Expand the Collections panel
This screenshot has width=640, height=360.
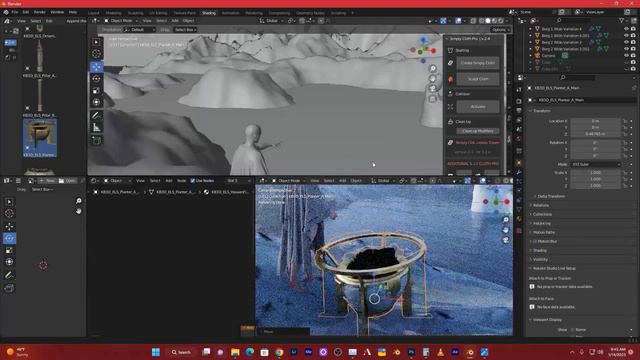pos(542,214)
